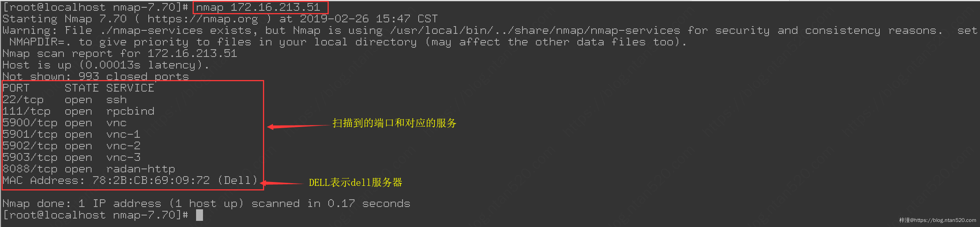Click the 8088/tcp radan-http entry
Viewport: 980px width, 227px height.
89,169
